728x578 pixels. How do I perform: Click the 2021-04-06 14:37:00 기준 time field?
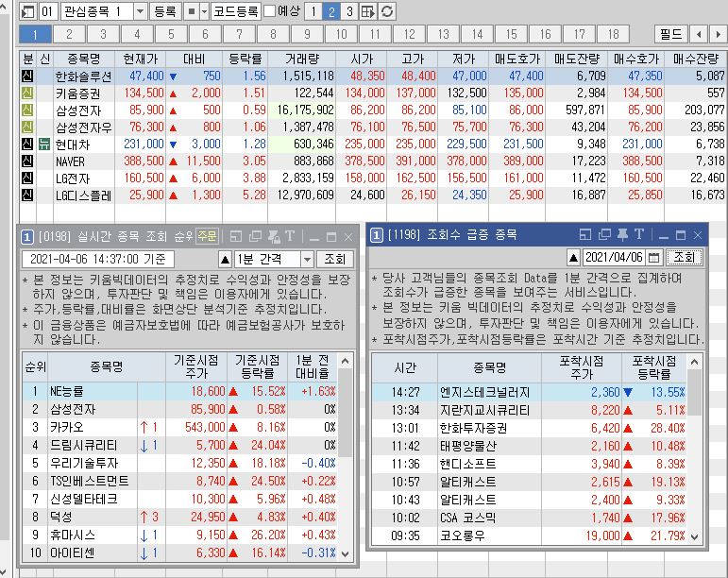(x=98, y=259)
